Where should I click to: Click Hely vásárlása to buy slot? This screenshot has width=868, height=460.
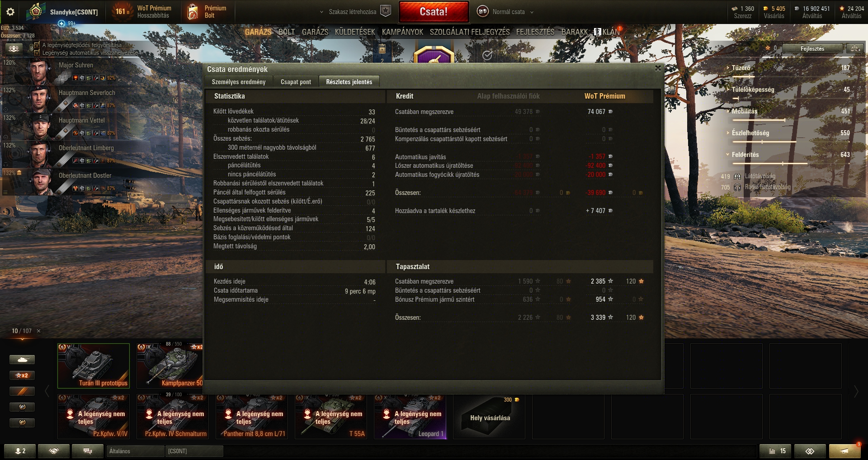[490, 417]
